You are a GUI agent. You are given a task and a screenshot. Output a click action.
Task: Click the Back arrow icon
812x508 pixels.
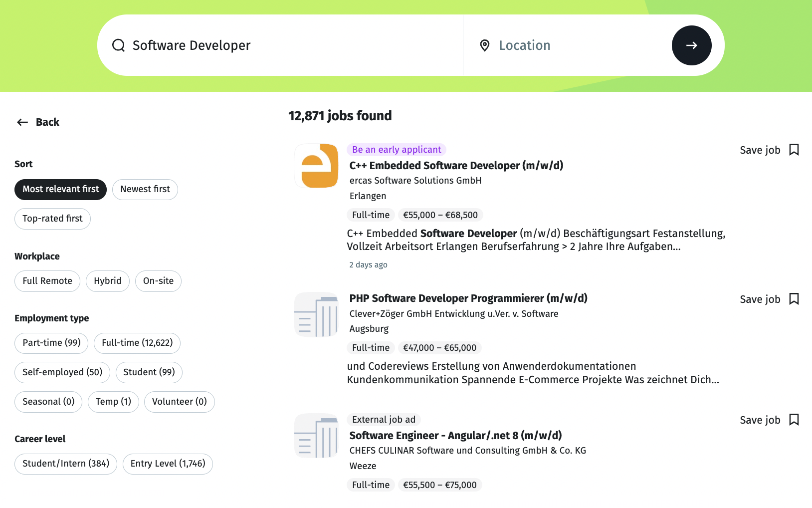[22, 122]
